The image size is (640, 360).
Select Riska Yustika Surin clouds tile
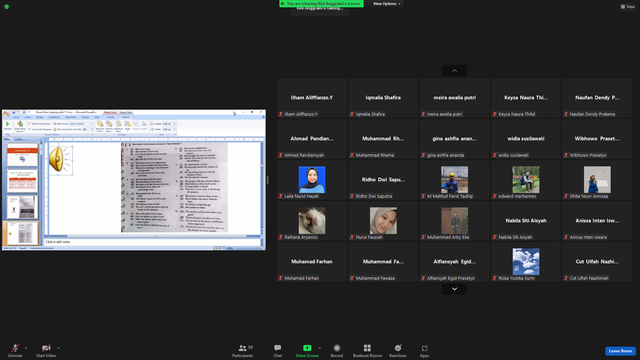[x=526, y=262]
